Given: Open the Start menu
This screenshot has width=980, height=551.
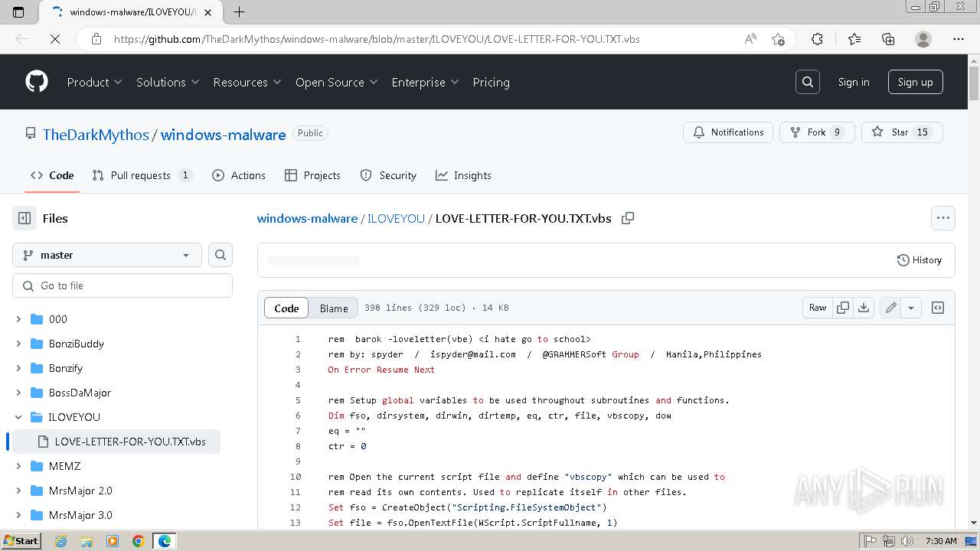Looking at the screenshot, I should (21, 541).
